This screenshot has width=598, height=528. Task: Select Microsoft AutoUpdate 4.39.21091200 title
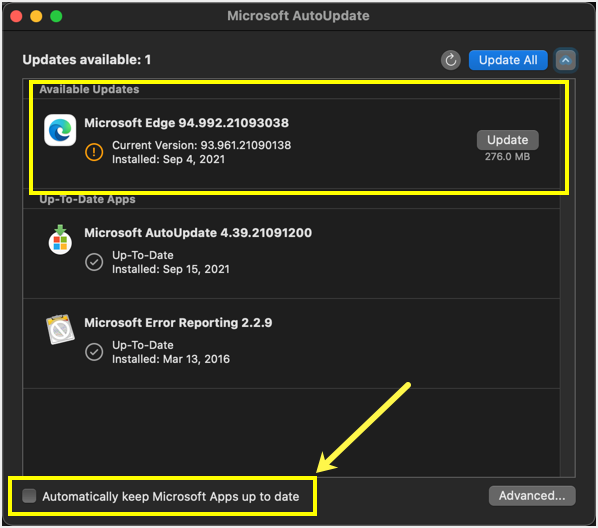(x=198, y=233)
